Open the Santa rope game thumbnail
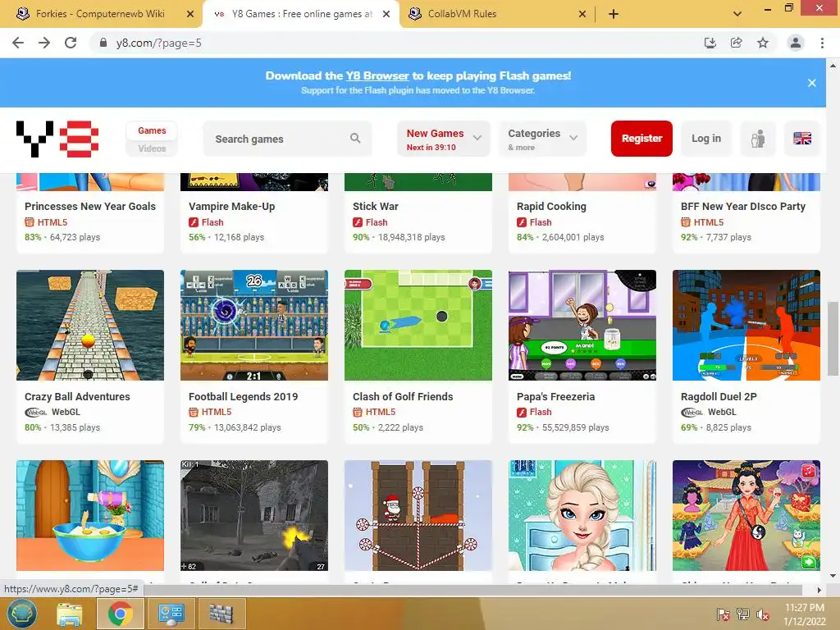 [x=418, y=515]
